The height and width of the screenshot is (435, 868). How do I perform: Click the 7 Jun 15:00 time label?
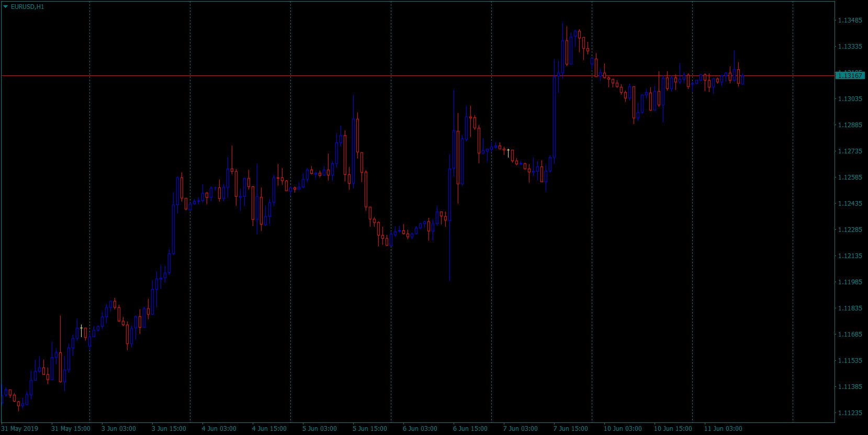571,429
